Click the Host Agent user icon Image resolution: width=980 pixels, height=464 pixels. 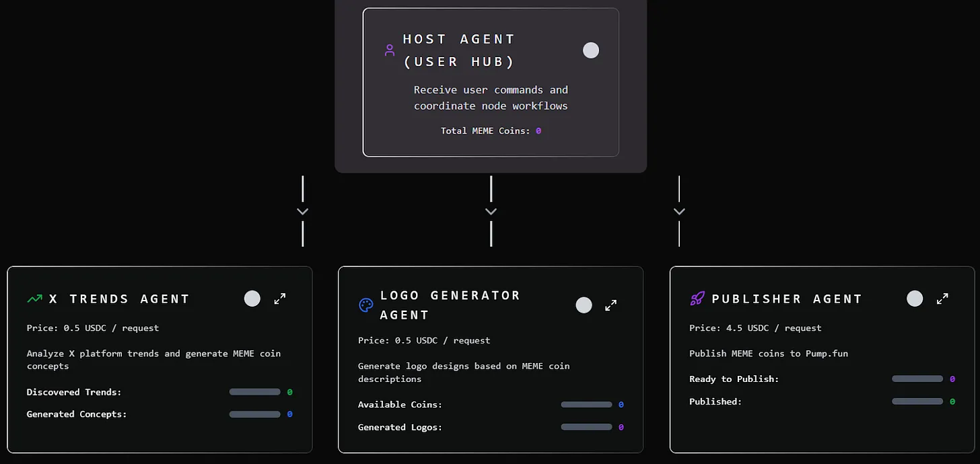389,50
